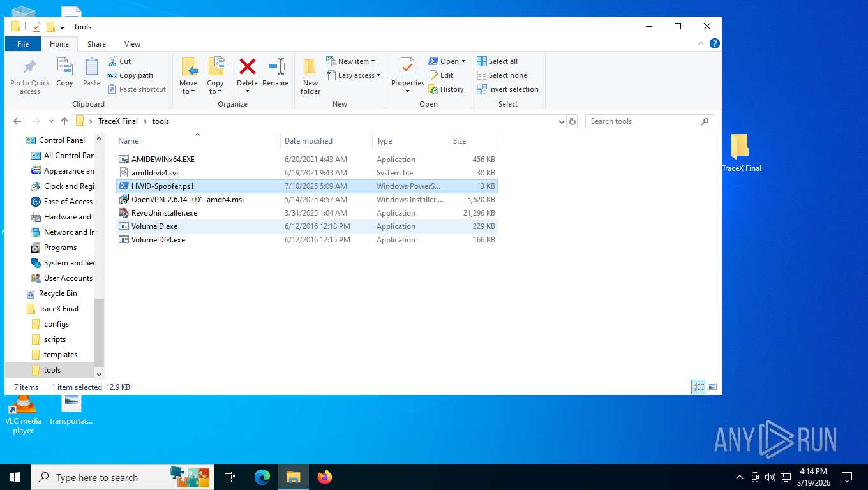Image resolution: width=868 pixels, height=490 pixels.
Task: Click Copy path in the ribbon
Action: [x=130, y=75]
